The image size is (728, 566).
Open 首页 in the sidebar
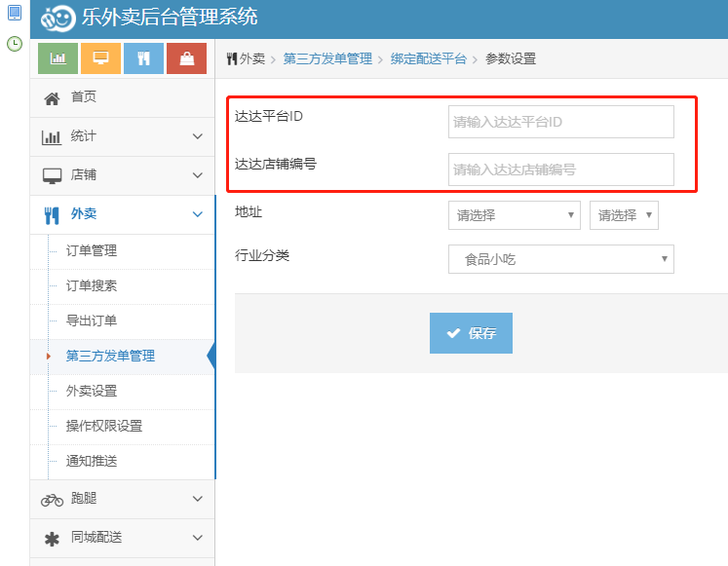[x=122, y=97]
